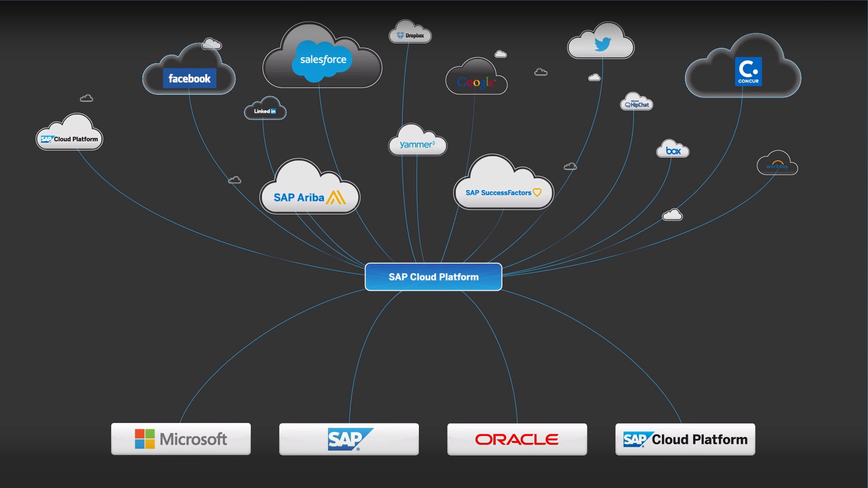The image size is (868, 488).
Task: Click the Facebook logo cloud
Action: point(189,79)
